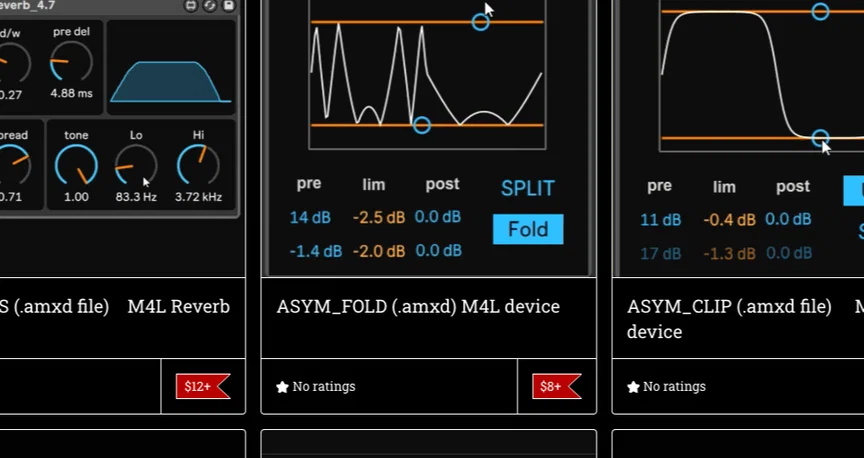This screenshot has width=864, height=458.
Task: Select the -1.4 dB pre value in ASYM_FOLD
Action: tap(316, 251)
